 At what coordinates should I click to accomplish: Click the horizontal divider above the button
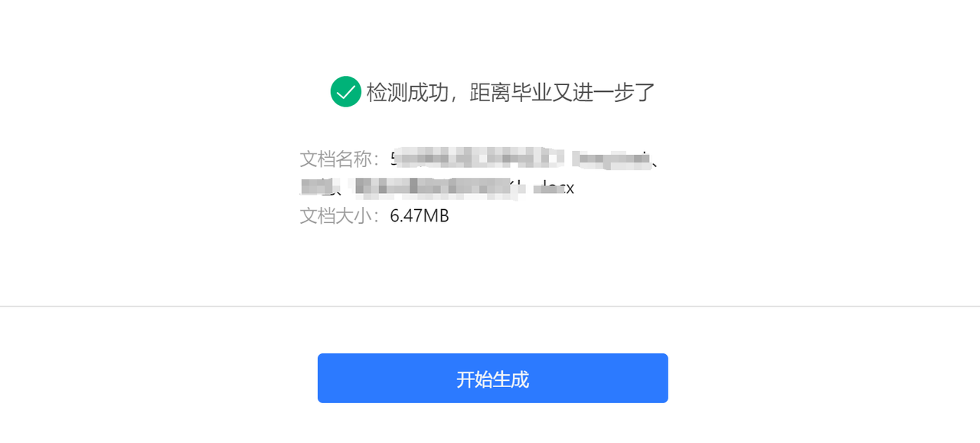[490, 307]
